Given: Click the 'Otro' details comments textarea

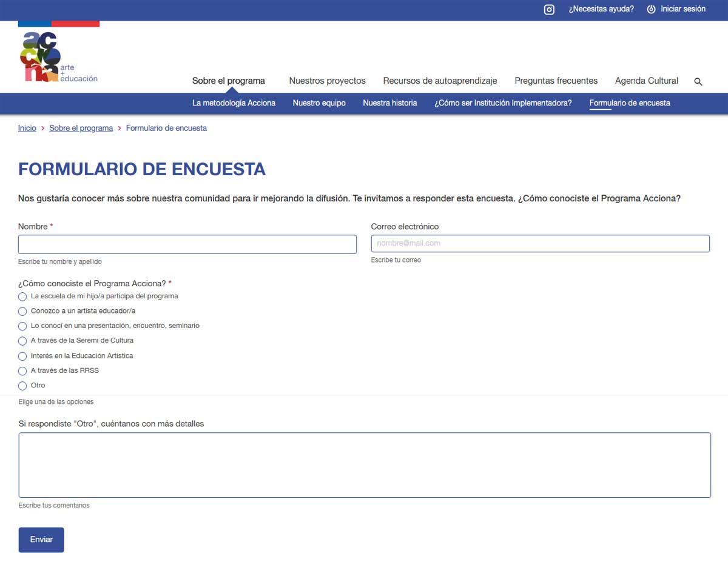Looking at the screenshot, I should pyautogui.click(x=365, y=465).
